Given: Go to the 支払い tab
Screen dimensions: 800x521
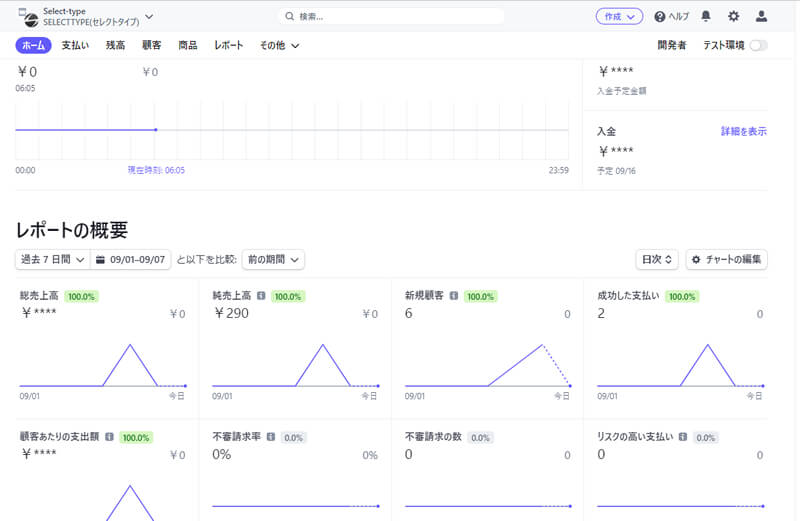Looking at the screenshot, I should (x=76, y=45).
